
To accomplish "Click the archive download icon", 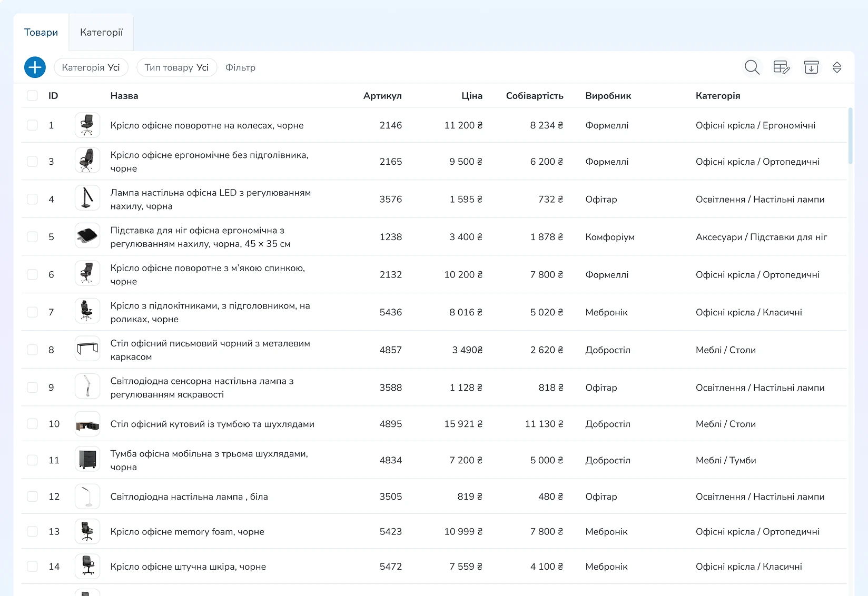I will 811,67.
